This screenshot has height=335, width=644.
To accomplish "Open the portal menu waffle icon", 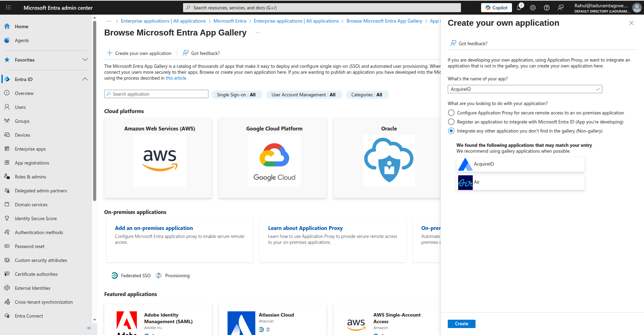I will (8, 8).
